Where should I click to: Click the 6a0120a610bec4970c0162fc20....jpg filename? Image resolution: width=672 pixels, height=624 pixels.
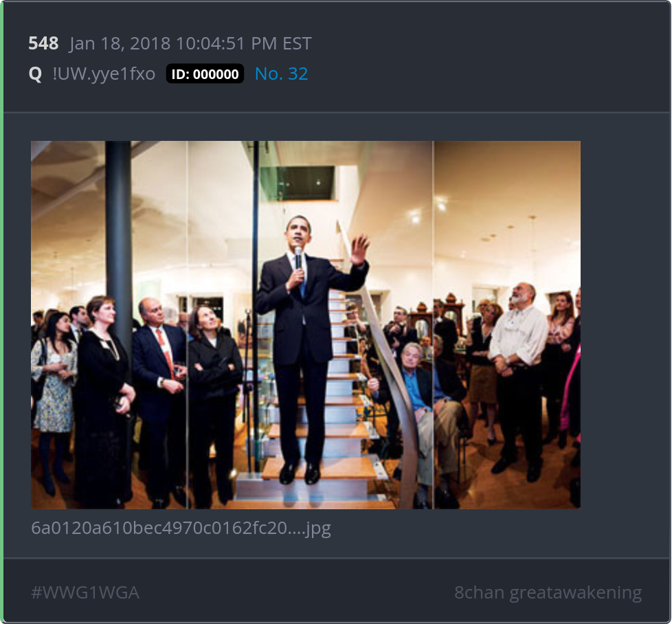click(181, 528)
